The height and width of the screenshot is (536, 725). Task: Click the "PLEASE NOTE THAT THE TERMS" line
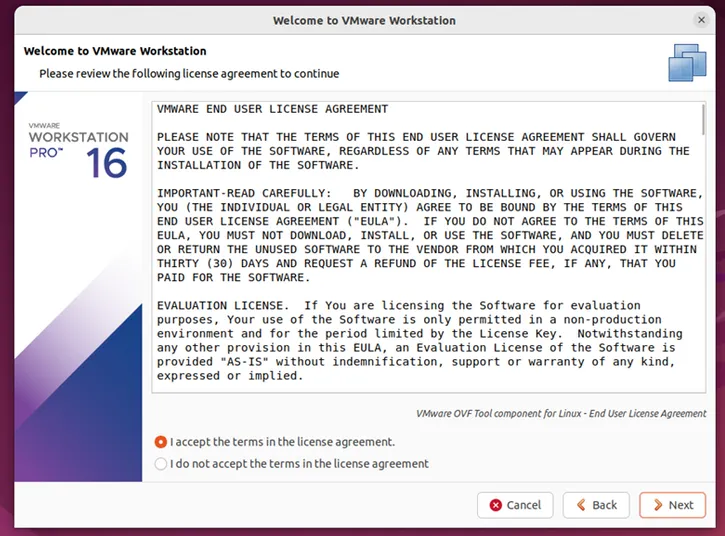pos(416,137)
